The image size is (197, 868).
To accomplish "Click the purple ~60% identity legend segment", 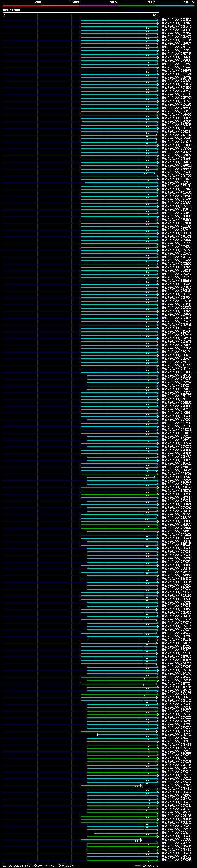I will click(x=99, y=6).
